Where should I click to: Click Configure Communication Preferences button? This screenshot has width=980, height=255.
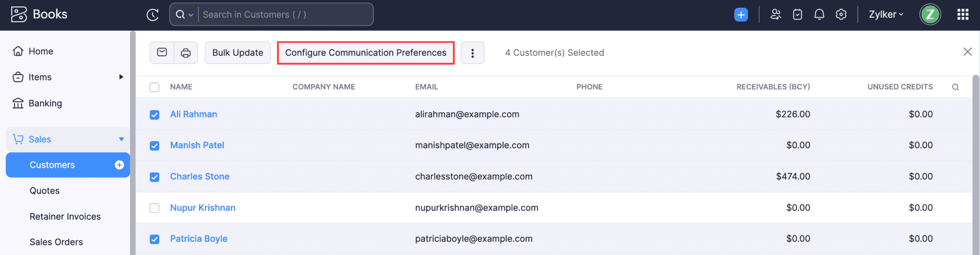point(366,53)
